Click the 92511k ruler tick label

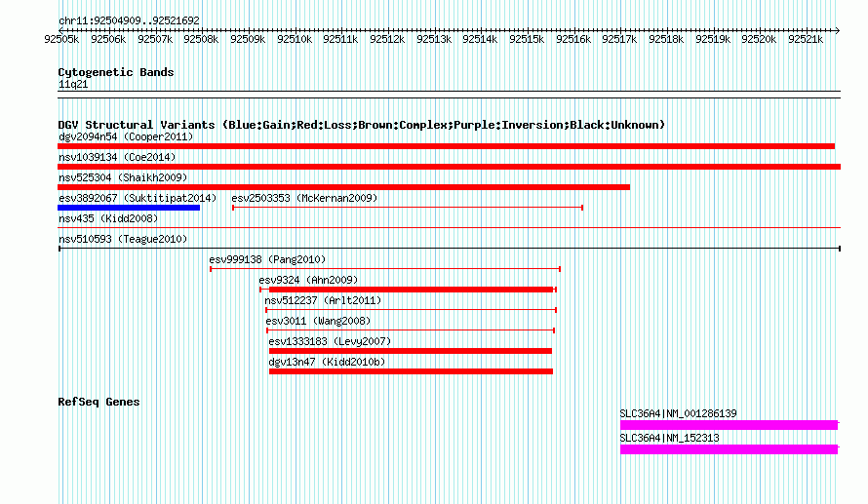[x=340, y=39]
